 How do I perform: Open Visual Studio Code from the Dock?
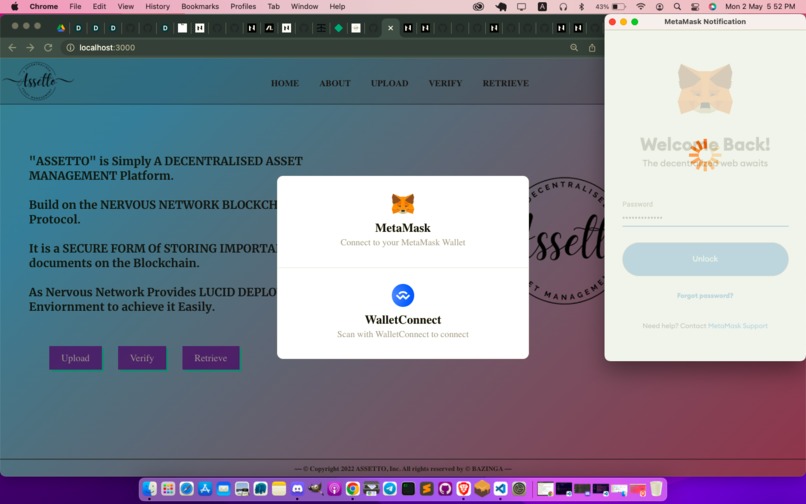click(500, 488)
